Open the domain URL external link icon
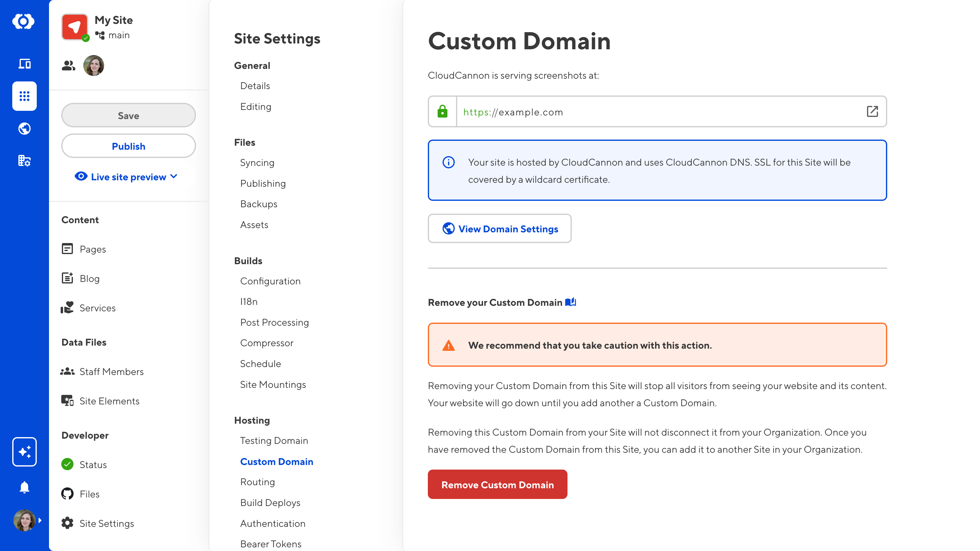Screen dimensions: 980x551 pos(872,111)
